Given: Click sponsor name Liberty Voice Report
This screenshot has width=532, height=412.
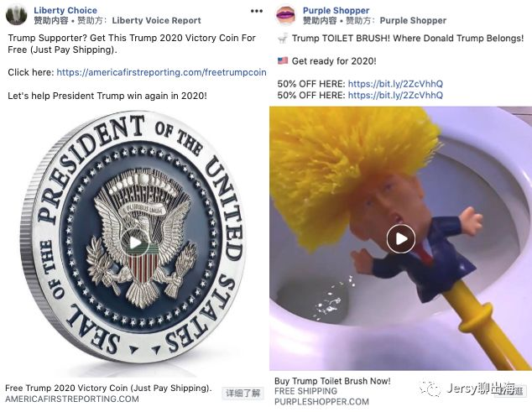Looking at the screenshot, I should pyautogui.click(x=156, y=21).
